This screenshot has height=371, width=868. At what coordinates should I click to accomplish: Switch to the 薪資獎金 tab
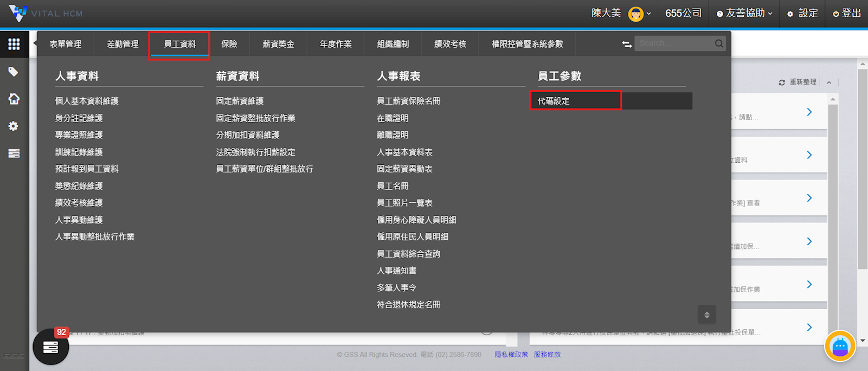tap(278, 44)
